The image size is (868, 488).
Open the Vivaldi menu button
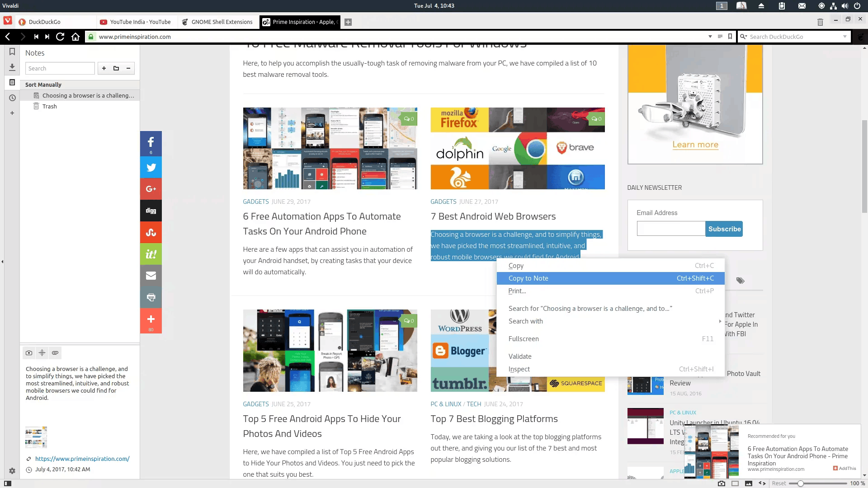(7, 21)
